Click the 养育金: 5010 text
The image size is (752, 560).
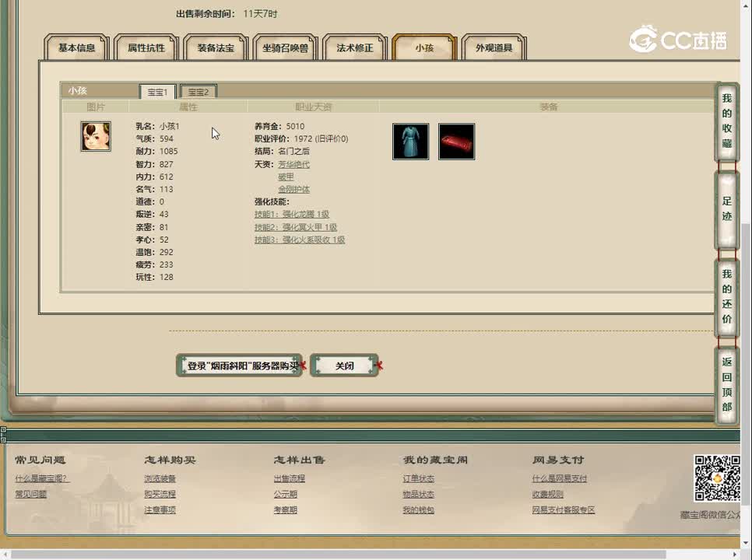coord(279,126)
